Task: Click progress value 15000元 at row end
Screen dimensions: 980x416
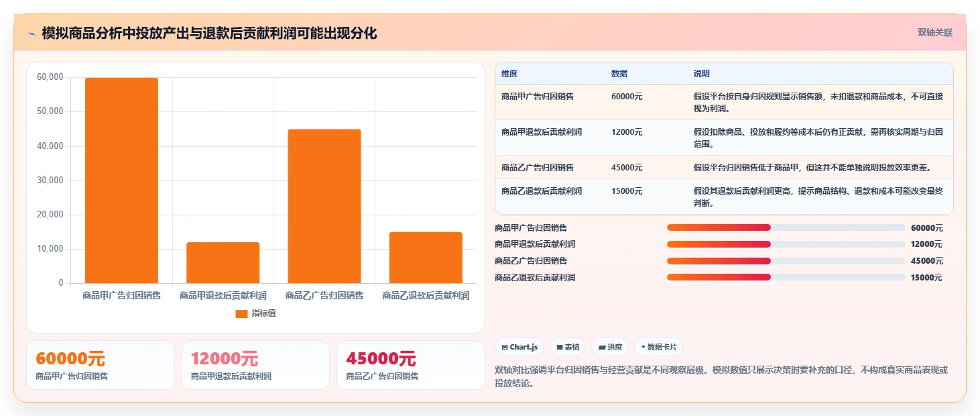Action: [x=927, y=278]
